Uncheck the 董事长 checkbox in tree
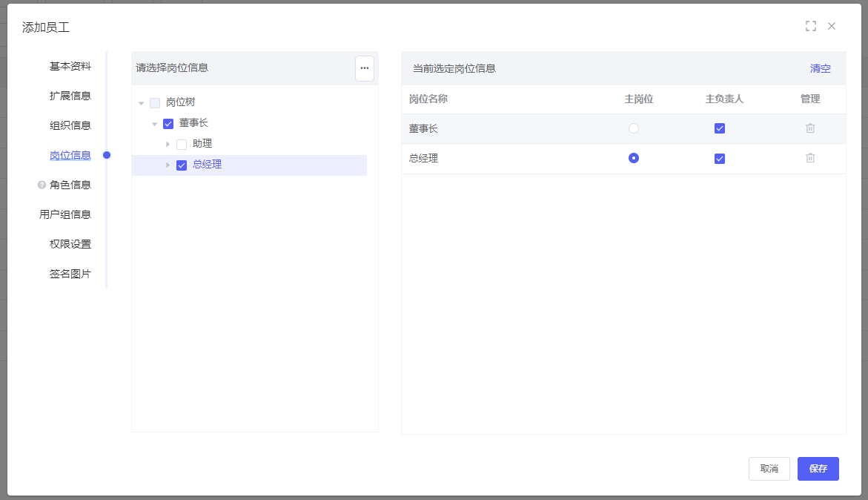 (x=168, y=124)
